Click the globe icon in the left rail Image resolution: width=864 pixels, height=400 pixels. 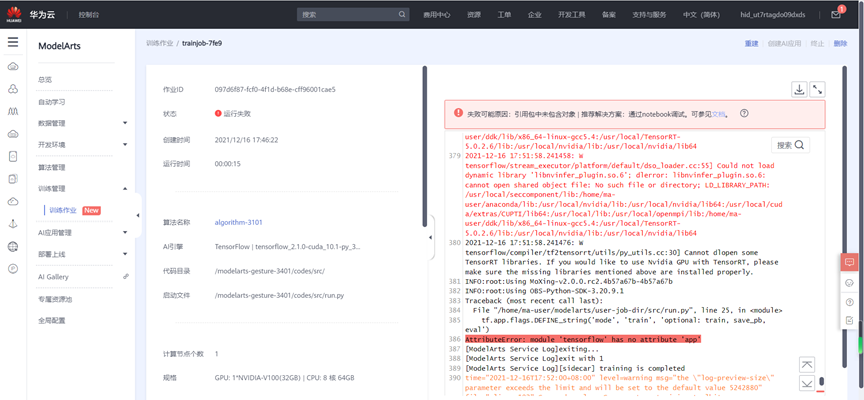[13, 246]
